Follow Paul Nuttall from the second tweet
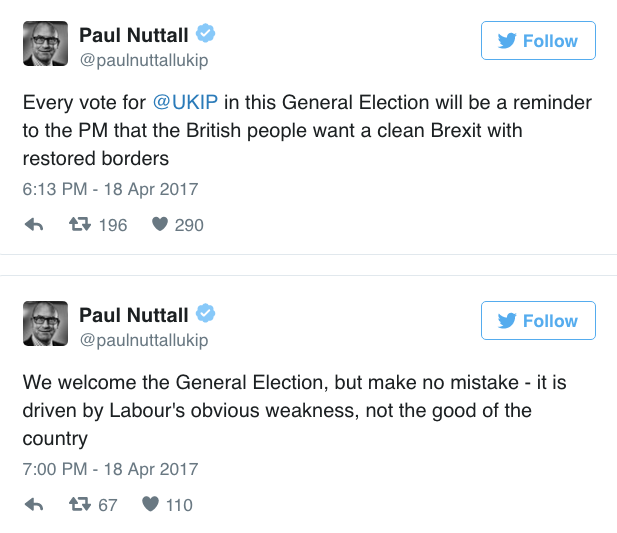 (x=537, y=321)
